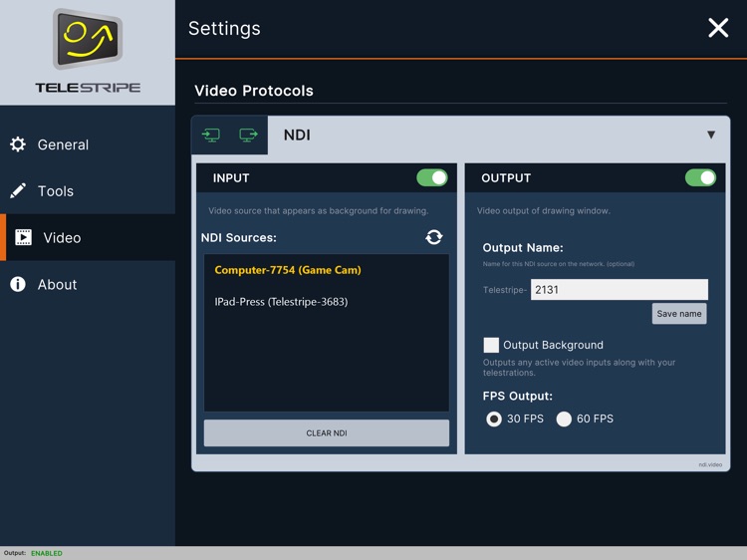Click the Tools pencil icon
The image size is (747, 560).
click(x=18, y=190)
